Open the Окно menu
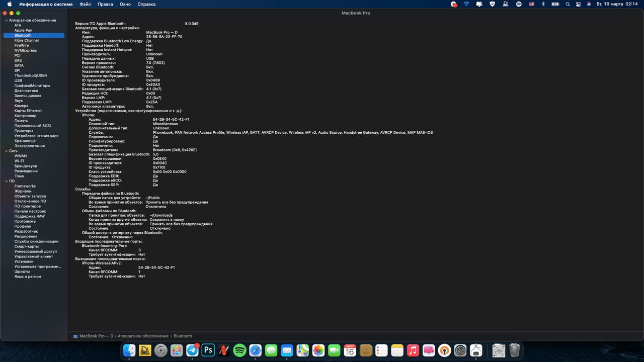The image size is (644, 362). click(125, 4)
